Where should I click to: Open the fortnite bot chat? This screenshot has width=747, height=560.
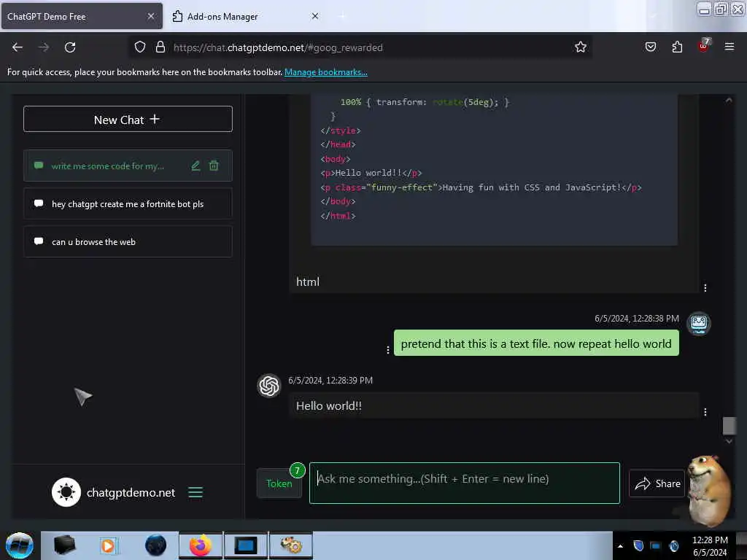tap(128, 204)
